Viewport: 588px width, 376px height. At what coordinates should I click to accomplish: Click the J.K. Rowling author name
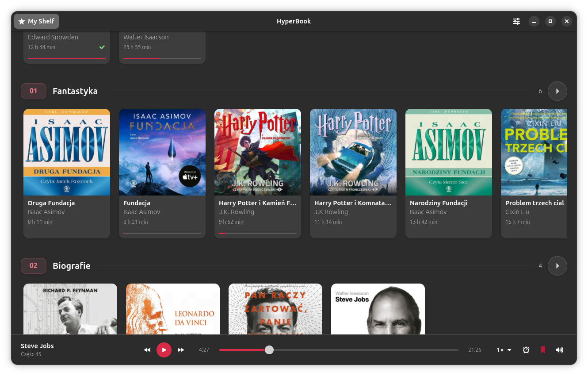coord(237,212)
